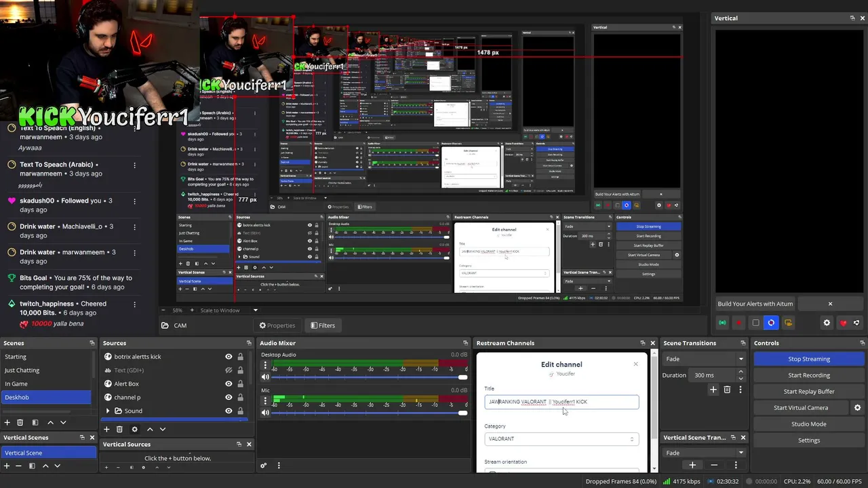Click Stop Streaming button

point(809,359)
